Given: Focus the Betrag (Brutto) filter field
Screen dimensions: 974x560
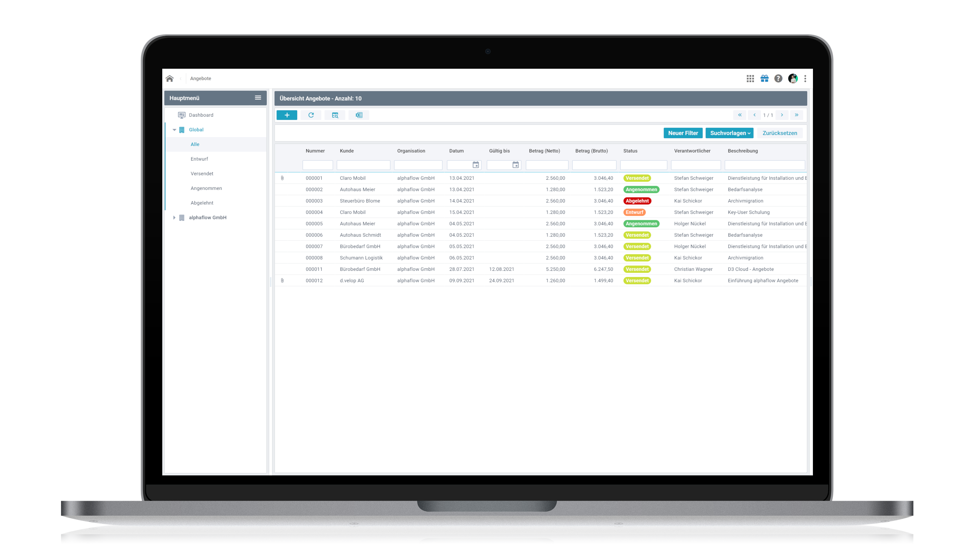Looking at the screenshot, I should pos(594,165).
